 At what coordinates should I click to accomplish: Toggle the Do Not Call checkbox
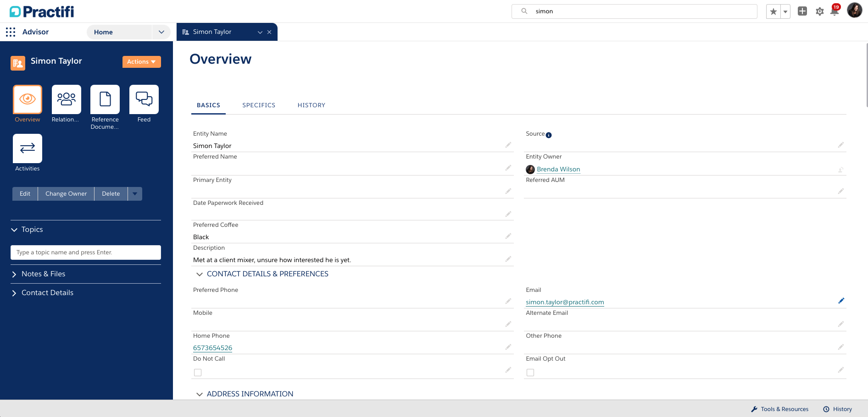coord(198,373)
